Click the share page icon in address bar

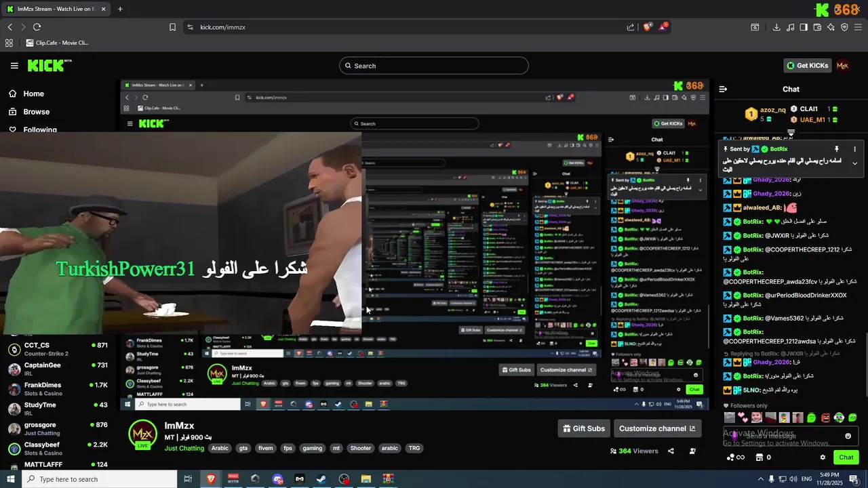pyautogui.click(x=631, y=27)
